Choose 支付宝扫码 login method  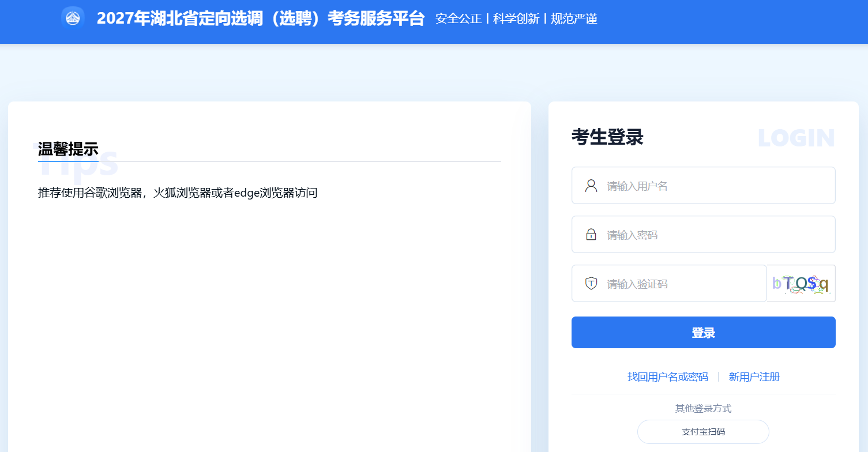click(x=703, y=432)
